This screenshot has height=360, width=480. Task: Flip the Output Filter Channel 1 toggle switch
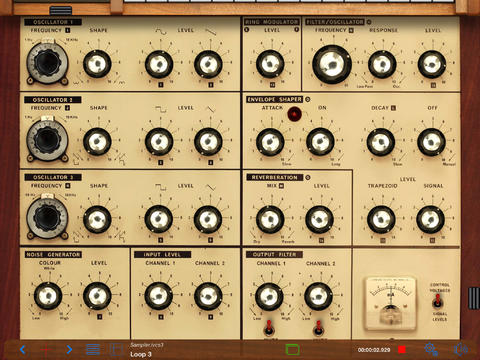[x=269, y=328]
